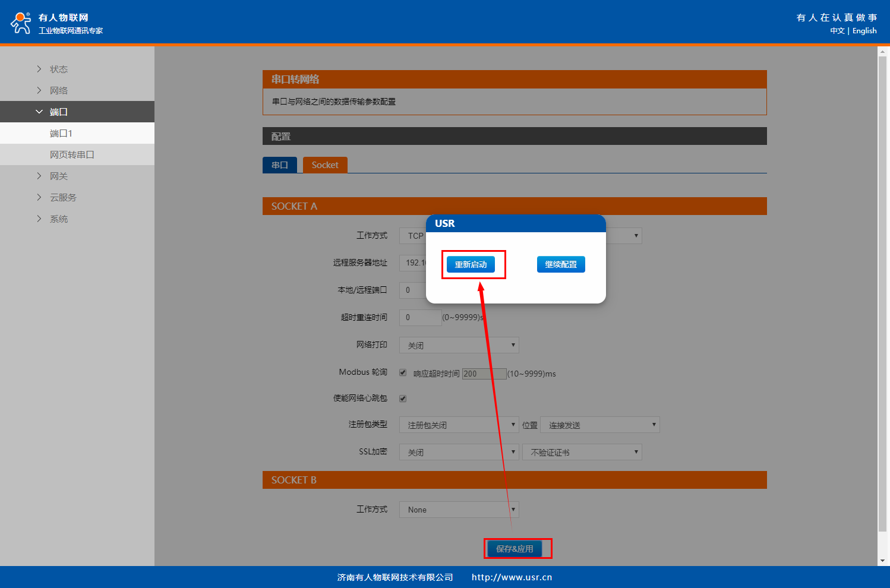Click the 重新启动 button in dialog
This screenshot has width=890, height=588.
point(471,264)
